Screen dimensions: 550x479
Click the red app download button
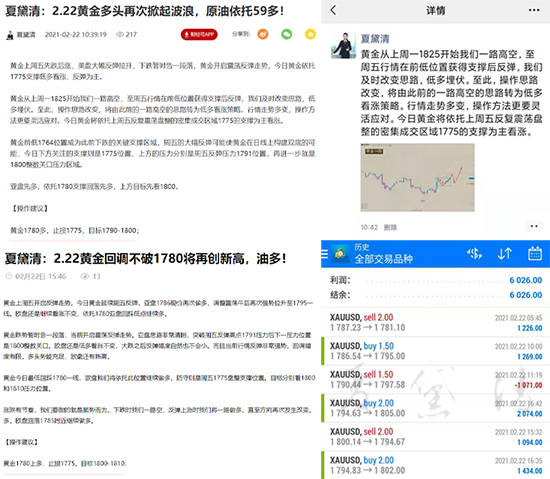click(199, 34)
